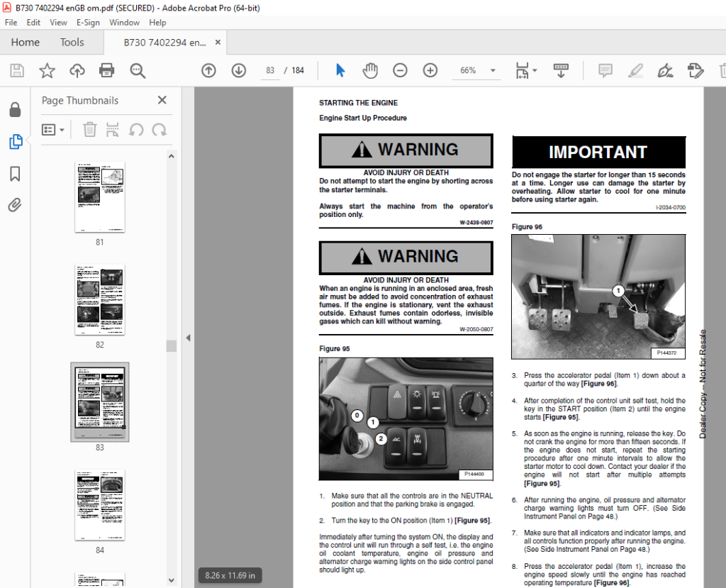
Task: Click thumbnails scrollbar up arrow
Action: pos(172,157)
